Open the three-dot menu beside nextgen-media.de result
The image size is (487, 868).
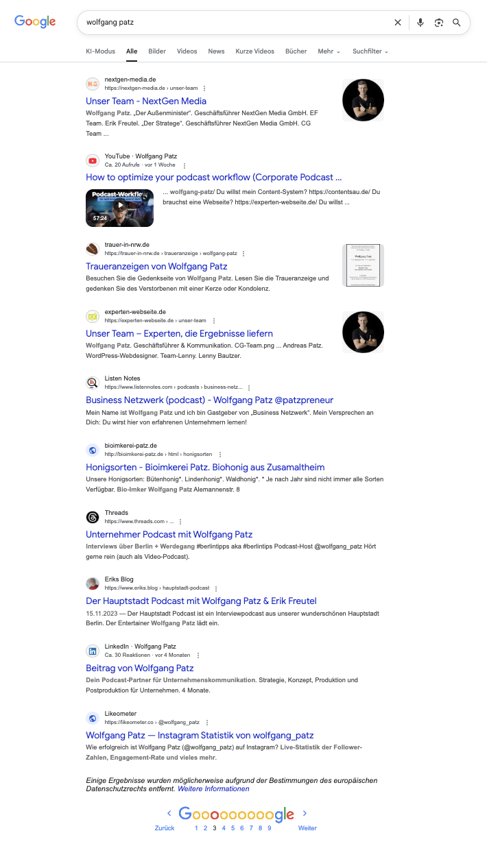tap(204, 88)
